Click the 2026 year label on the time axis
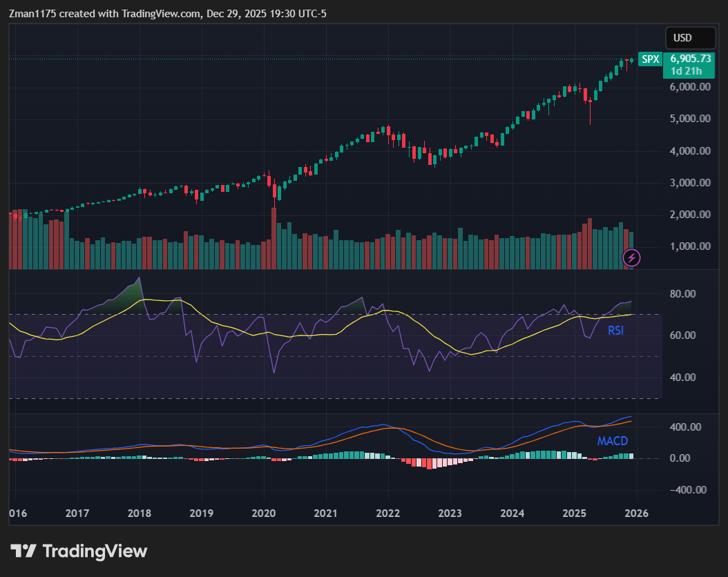Screen dimensions: 728x577 [636, 514]
